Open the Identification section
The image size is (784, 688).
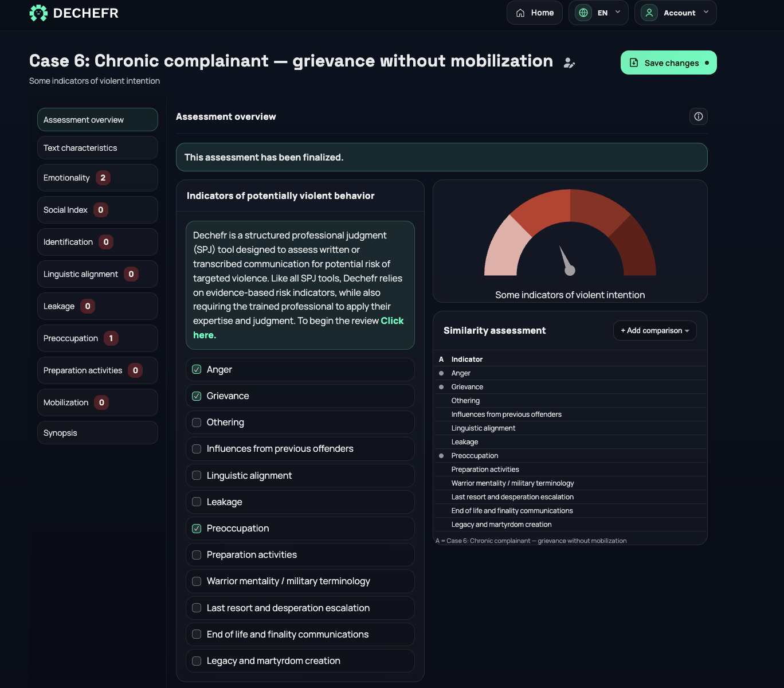97,242
